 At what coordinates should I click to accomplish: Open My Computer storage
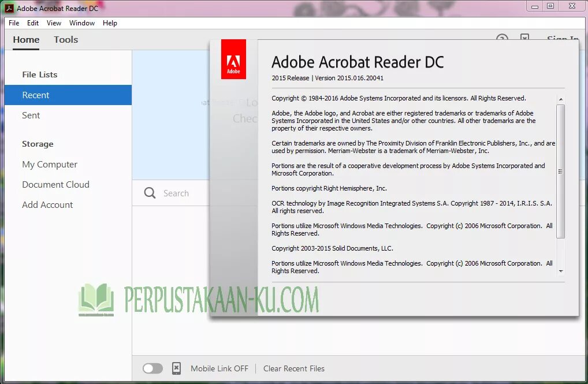point(50,164)
